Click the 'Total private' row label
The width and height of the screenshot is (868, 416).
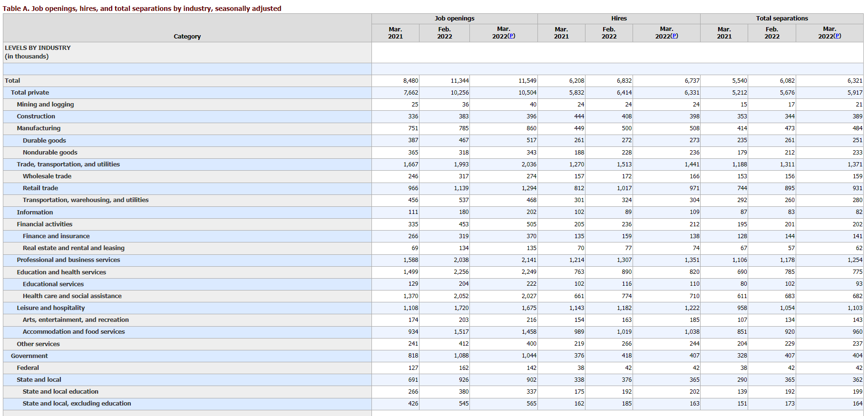pos(30,93)
